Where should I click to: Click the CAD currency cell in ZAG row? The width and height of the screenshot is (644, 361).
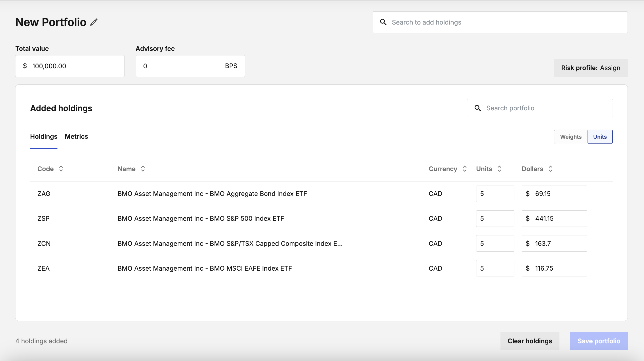click(435, 194)
